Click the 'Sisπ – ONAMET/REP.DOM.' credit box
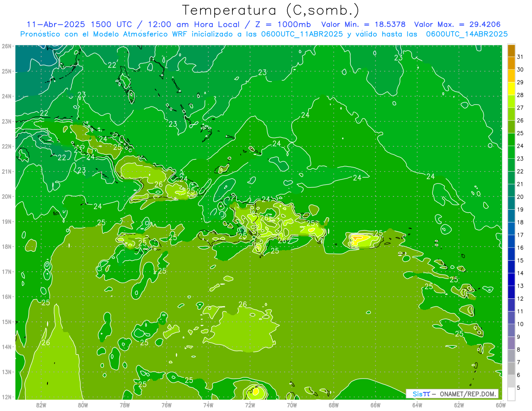 [x=452, y=394]
